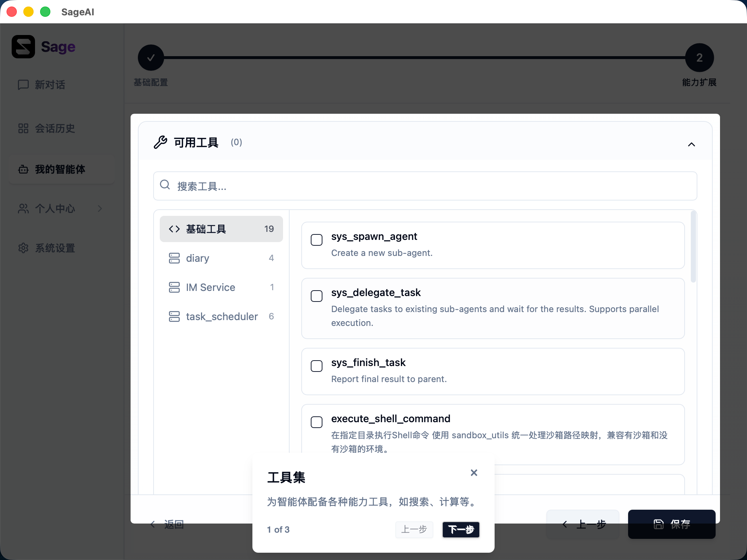Expand the 个人中心 sidebar section
This screenshot has width=747, height=560.
point(100,209)
